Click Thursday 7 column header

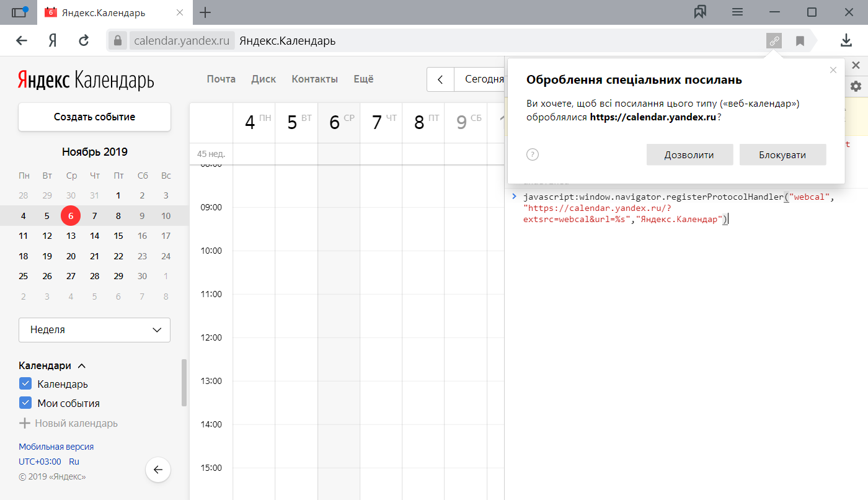coord(381,123)
